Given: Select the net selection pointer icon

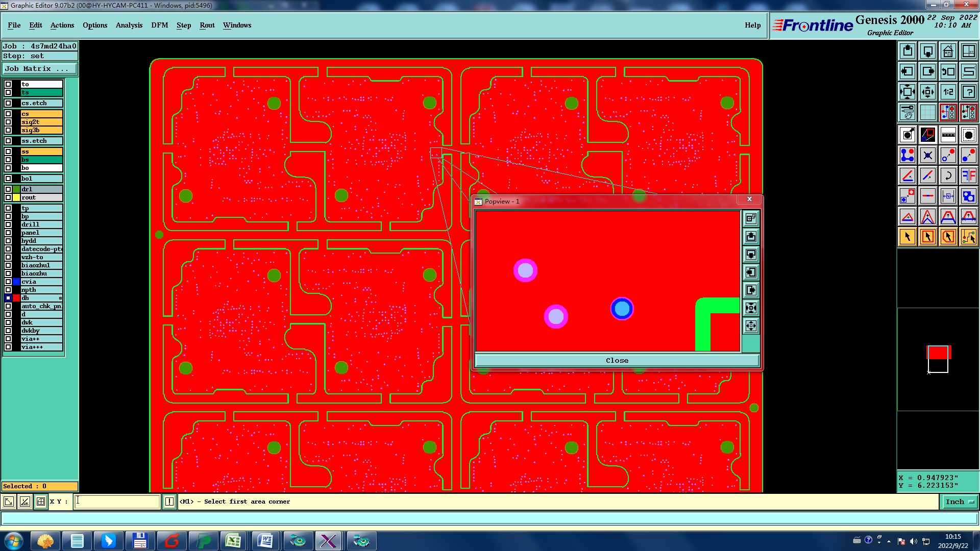Looking at the screenshot, I should (968, 237).
